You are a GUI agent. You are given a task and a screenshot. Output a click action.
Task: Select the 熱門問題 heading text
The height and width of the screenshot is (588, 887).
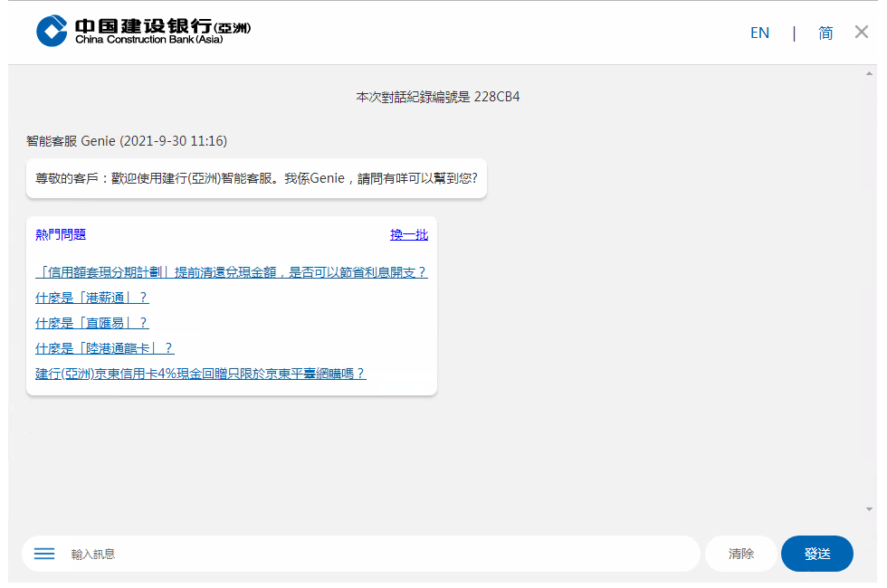(x=61, y=234)
